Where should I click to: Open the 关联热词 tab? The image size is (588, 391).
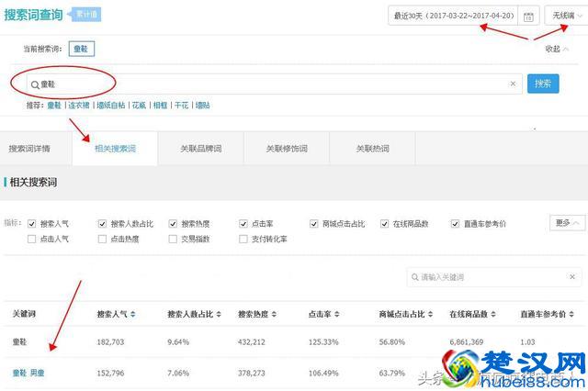point(372,149)
